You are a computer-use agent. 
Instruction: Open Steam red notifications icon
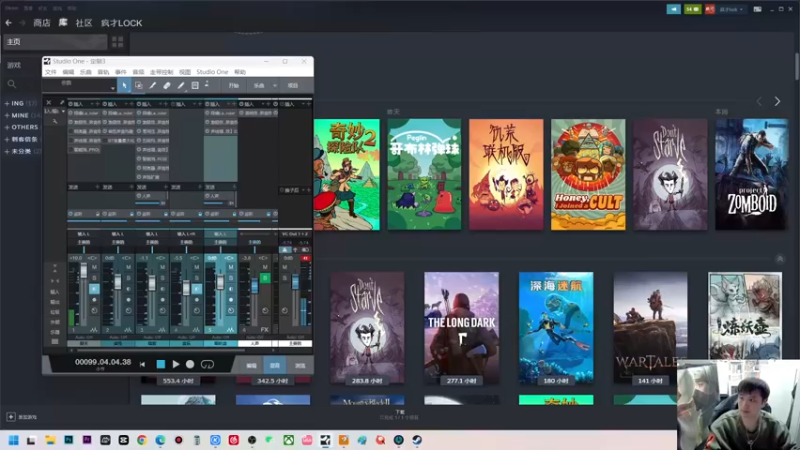[710, 9]
